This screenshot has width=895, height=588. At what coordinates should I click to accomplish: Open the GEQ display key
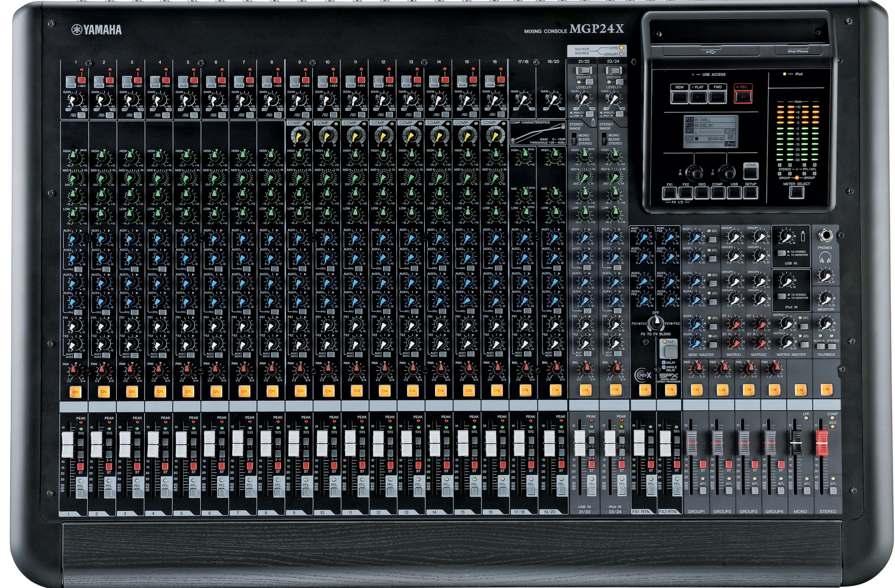(x=702, y=193)
